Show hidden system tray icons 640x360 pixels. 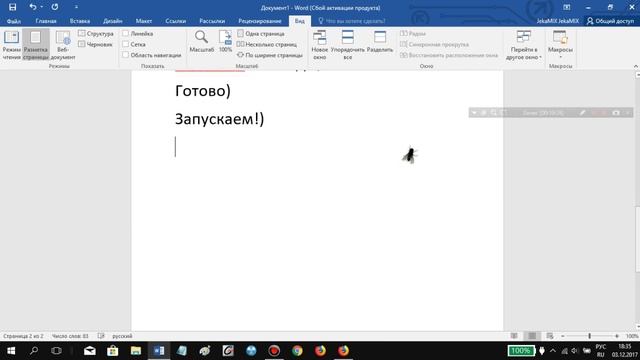pyautogui.click(x=553, y=351)
